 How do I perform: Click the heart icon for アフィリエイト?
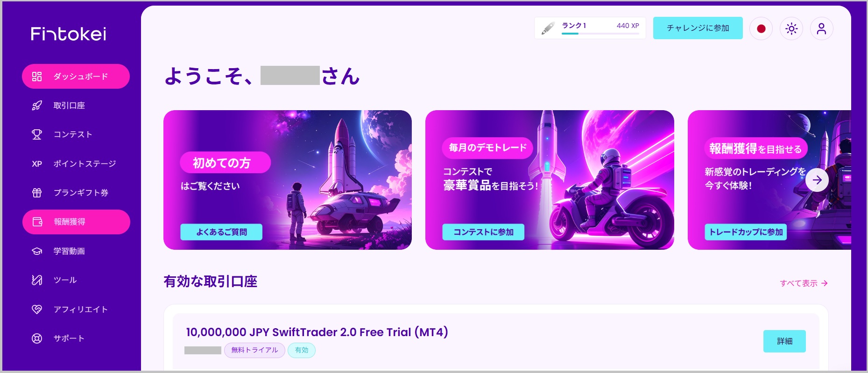37,310
